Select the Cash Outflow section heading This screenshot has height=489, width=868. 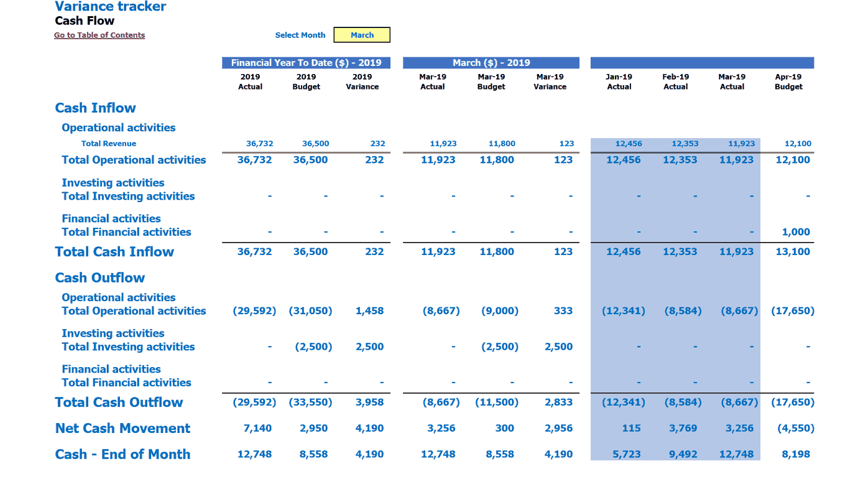click(99, 278)
